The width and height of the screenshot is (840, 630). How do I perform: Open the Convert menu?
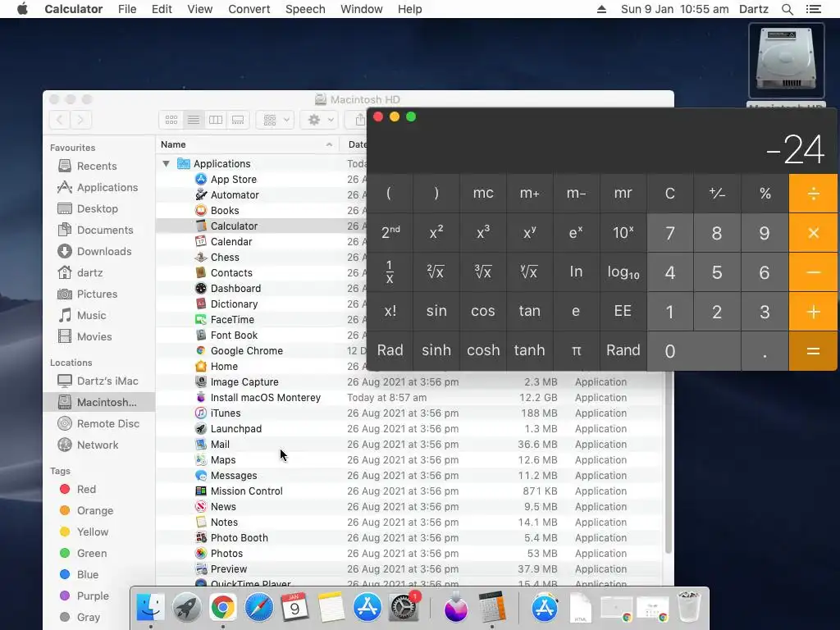(x=249, y=9)
